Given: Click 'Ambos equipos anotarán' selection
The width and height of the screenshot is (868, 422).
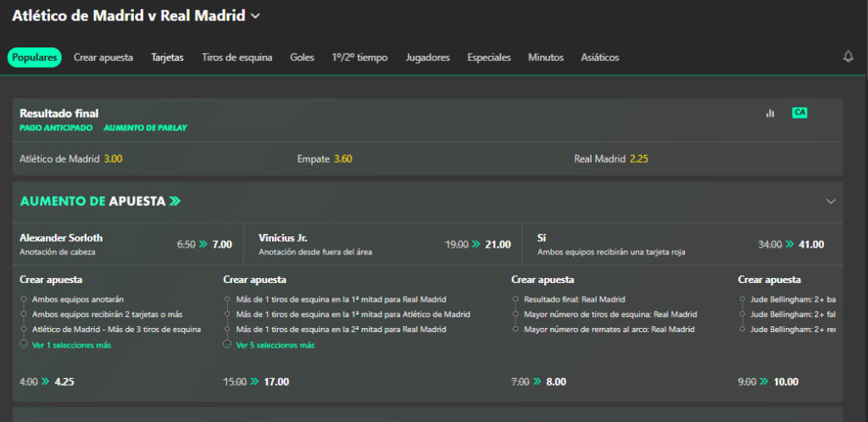Looking at the screenshot, I should pyautogui.click(x=78, y=299).
